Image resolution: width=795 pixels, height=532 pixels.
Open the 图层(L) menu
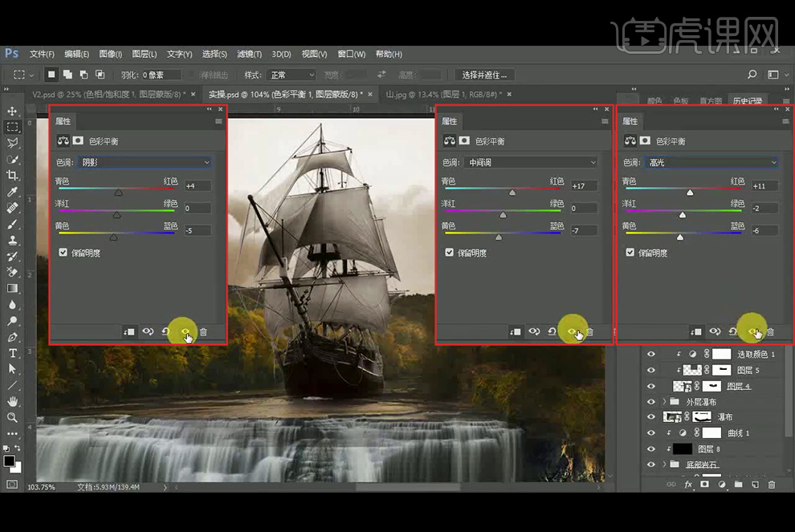(145, 55)
